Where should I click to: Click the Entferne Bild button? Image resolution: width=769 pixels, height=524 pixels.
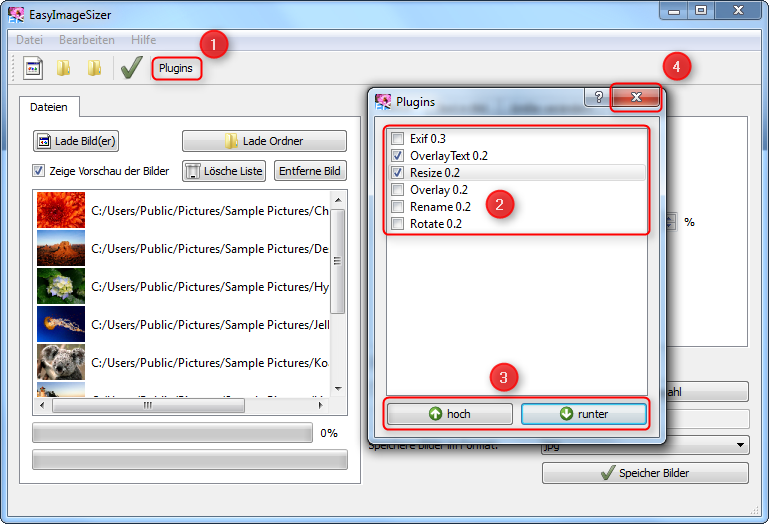(x=310, y=171)
